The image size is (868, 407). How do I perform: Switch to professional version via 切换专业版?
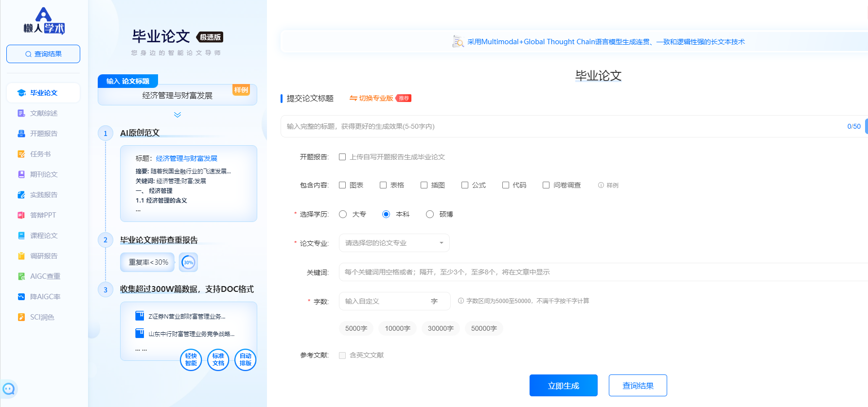[x=372, y=98]
